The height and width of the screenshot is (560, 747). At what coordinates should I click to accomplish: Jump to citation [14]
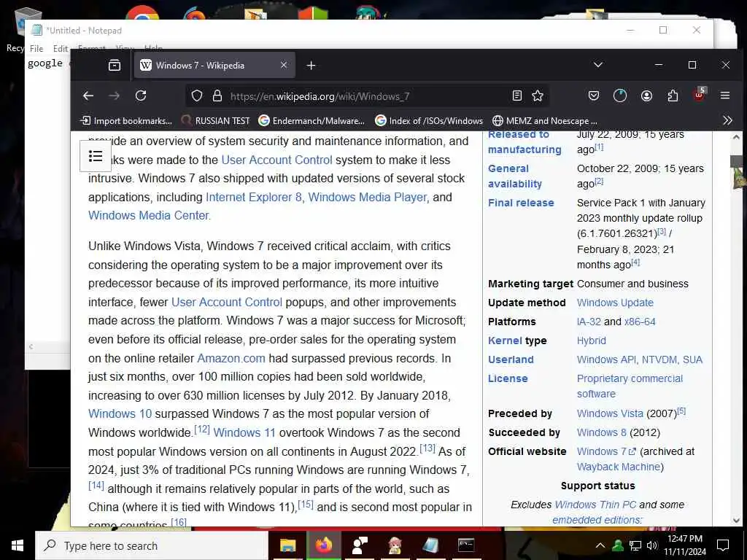(x=96, y=485)
